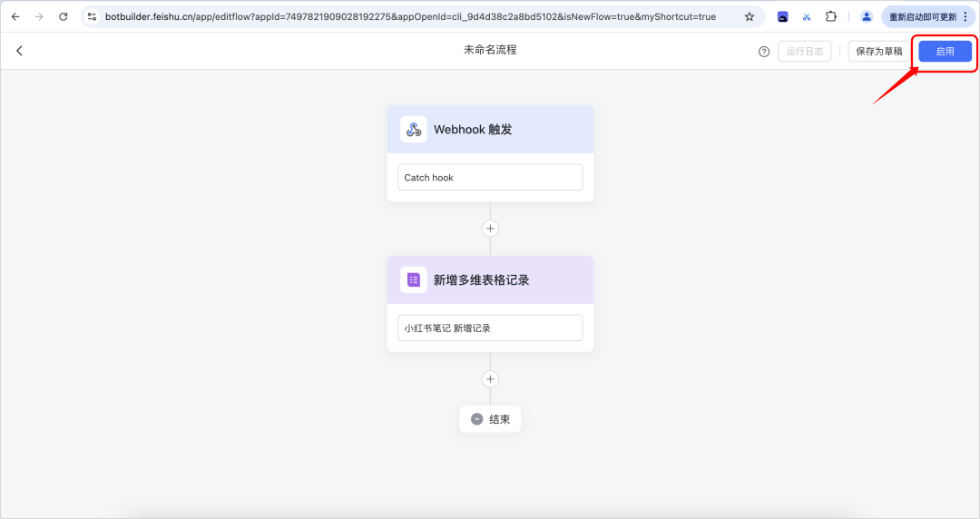Open the help question mark icon
The height and width of the screenshot is (519, 980).
[764, 52]
